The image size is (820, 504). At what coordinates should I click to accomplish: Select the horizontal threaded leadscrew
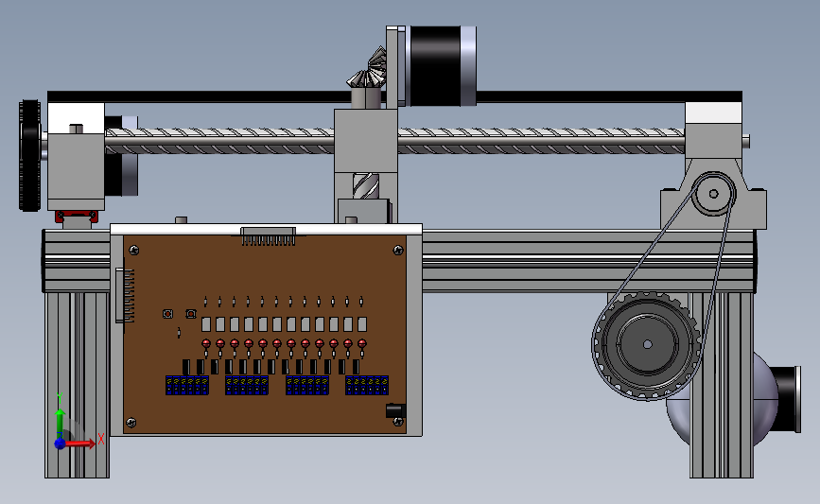point(394,141)
